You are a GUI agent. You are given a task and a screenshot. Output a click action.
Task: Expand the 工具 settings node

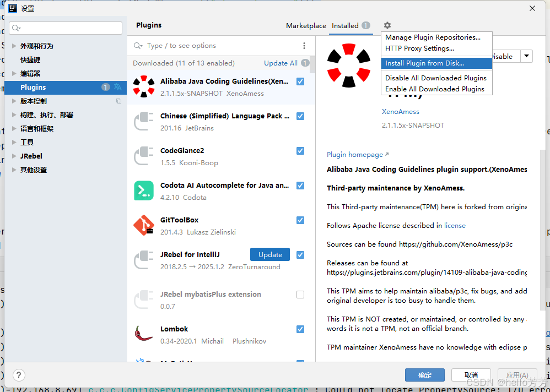tap(14, 142)
